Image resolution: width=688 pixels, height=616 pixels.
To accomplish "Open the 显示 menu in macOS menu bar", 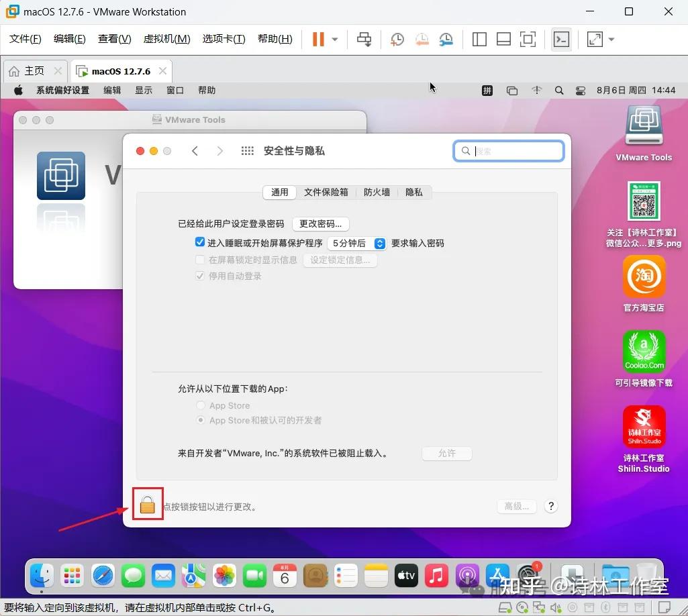I will [144, 91].
